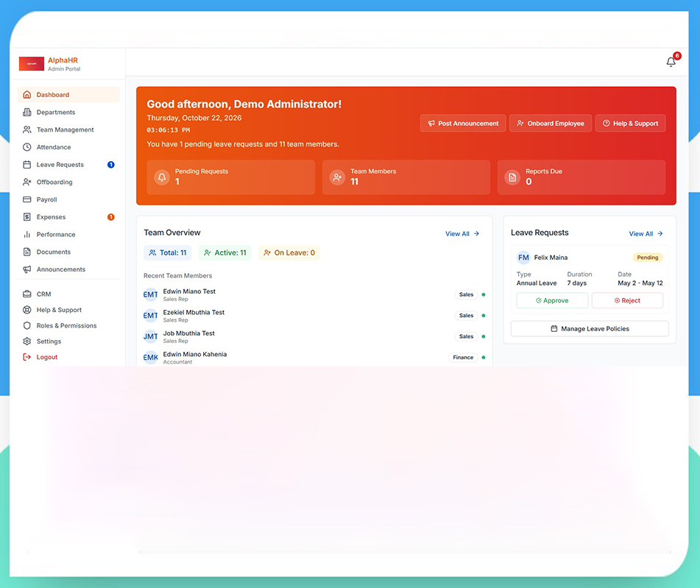Click Help & Support button in banner
Image resolution: width=700 pixels, height=588 pixels.
point(630,123)
